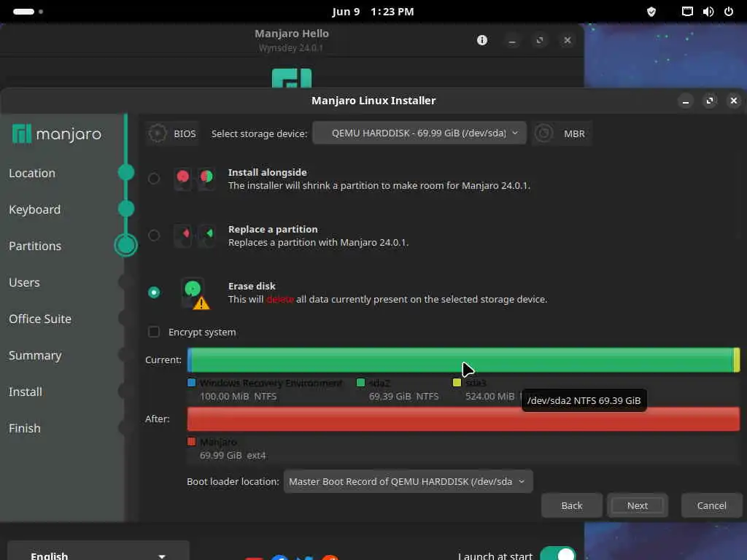Image resolution: width=747 pixels, height=560 pixels.
Task: Go to the Office Suite step
Action: pos(40,319)
